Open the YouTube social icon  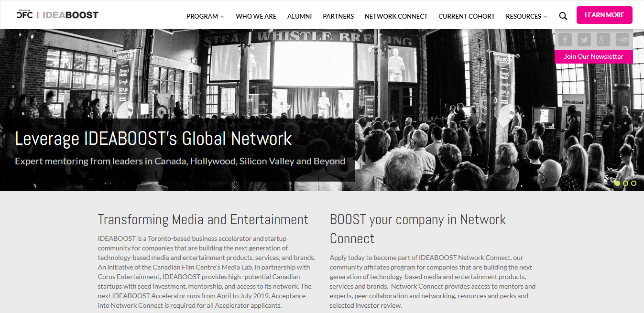point(622,40)
